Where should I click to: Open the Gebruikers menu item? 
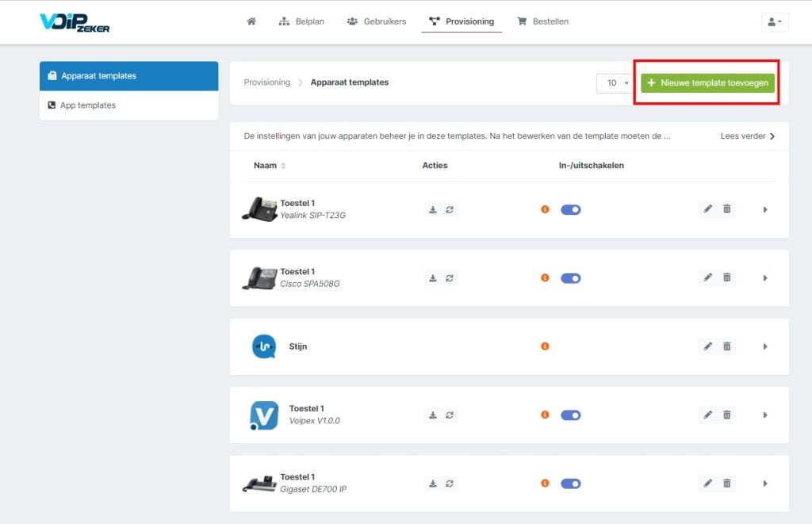coord(377,21)
